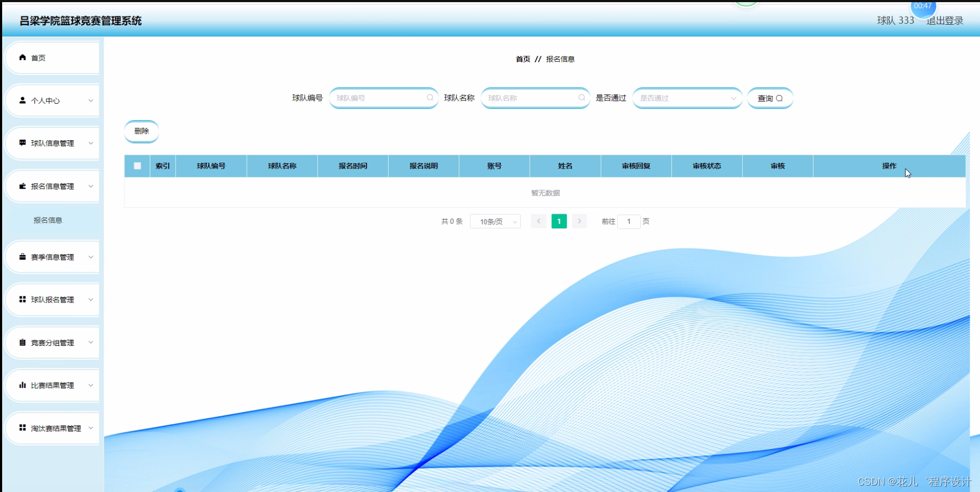Image resolution: width=980 pixels, height=492 pixels.
Task: Click the bar-chart icon for 比赛结果管理
Action: click(x=22, y=385)
